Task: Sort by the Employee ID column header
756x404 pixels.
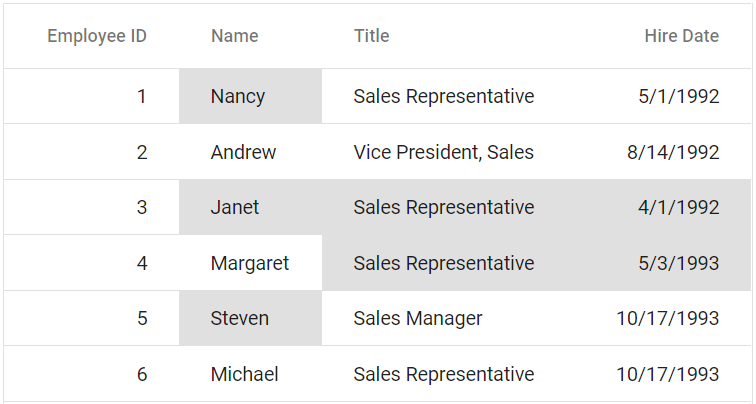Action: coord(97,36)
